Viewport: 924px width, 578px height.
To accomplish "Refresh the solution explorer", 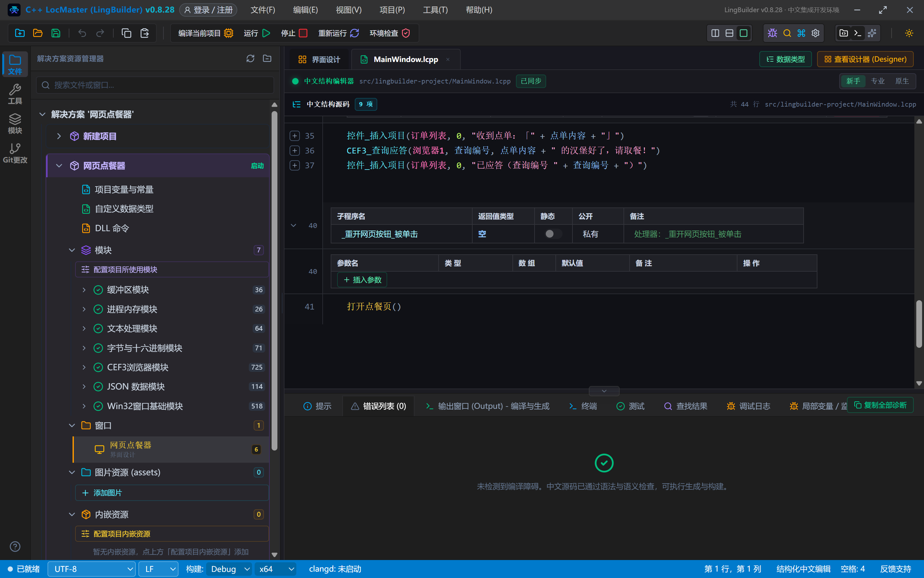I will (x=250, y=58).
